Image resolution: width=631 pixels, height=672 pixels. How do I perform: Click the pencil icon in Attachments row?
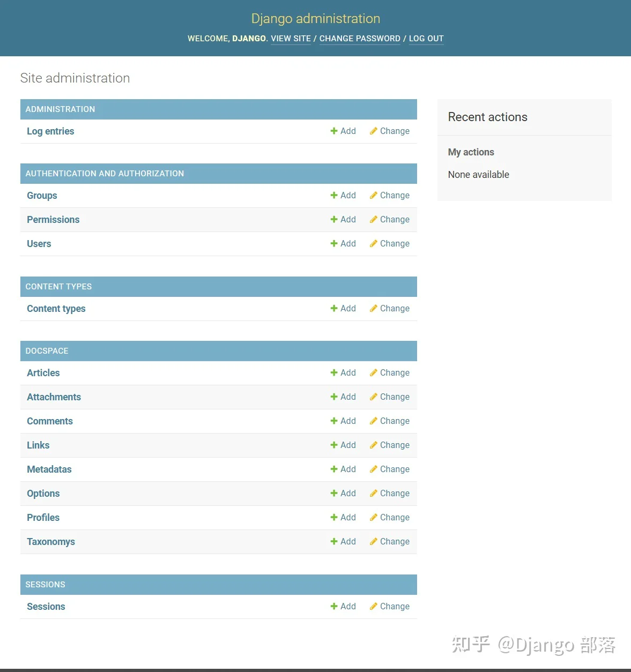[x=373, y=397]
